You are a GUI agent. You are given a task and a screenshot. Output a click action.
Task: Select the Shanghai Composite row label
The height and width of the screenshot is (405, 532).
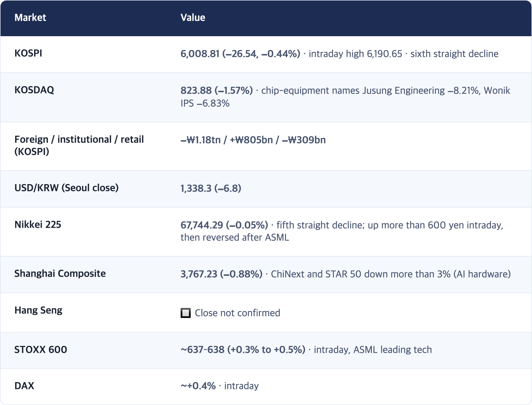tap(60, 274)
